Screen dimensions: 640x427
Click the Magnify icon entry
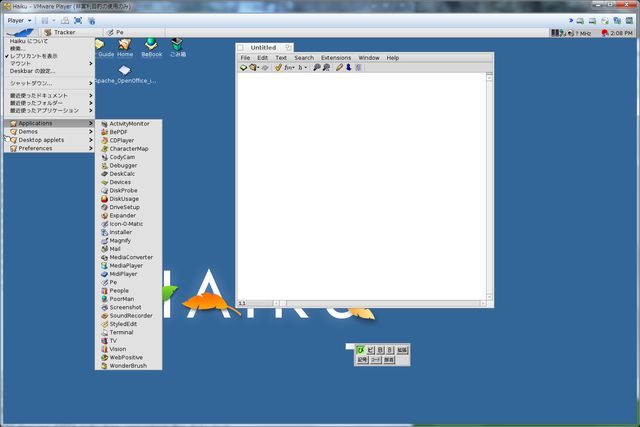pyautogui.click(x=129, y=240)
